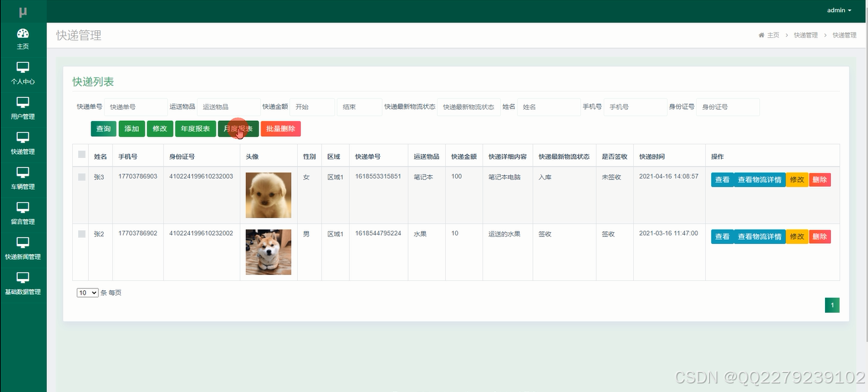
Task: Open the per-page count dropdown
Action: (x=87, y=292)
